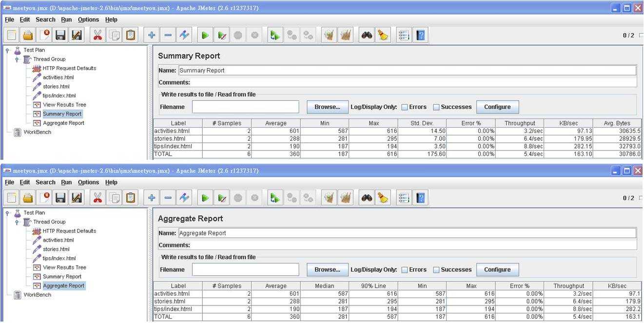Select tips/index.html sampler in Summary Report window tree
This screenshot has height=323, width=644.
[x=59, y=95]
